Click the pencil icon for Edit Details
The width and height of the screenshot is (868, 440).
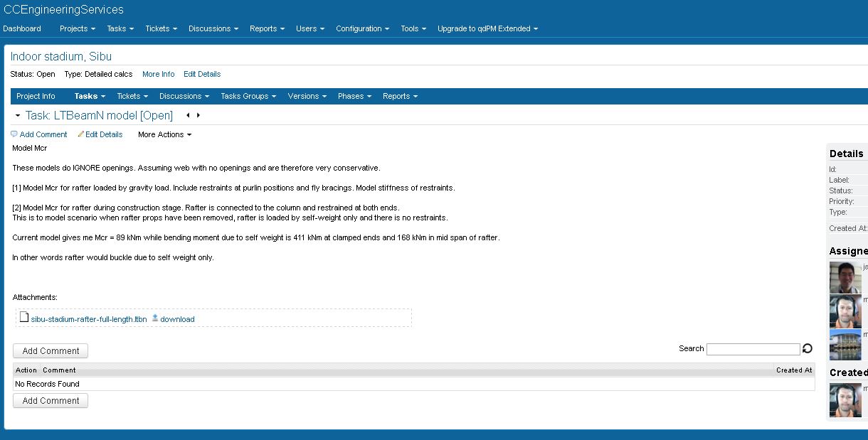click(x=81, y=134)
